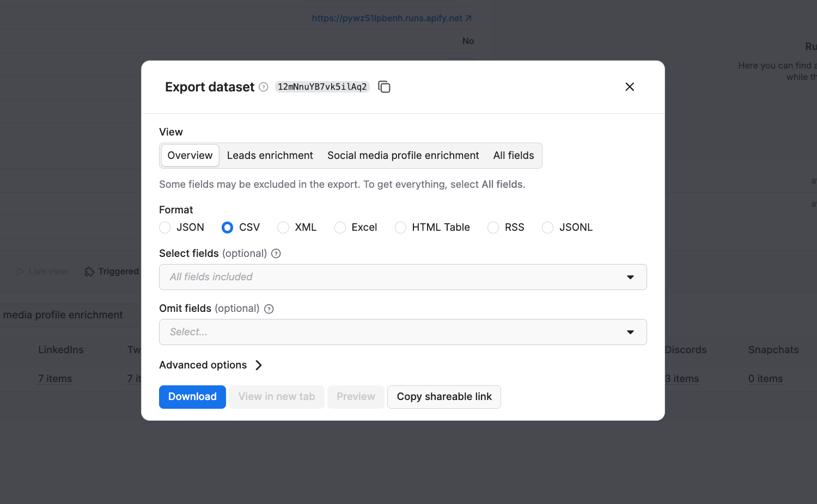Click the help icon next to Omit fields
Viewport: 817px width, 504px height.
(x=269, y=309)
